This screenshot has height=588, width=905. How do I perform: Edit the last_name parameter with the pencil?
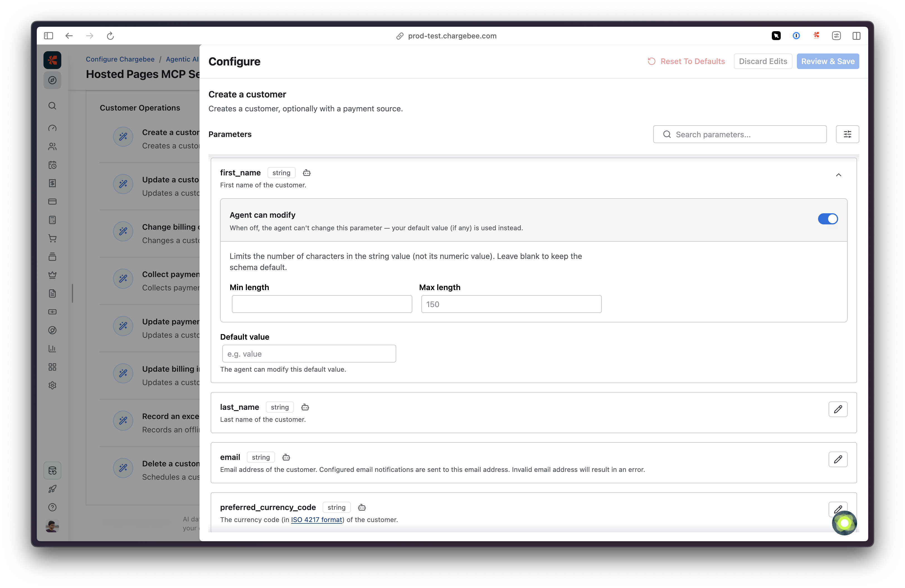(x=838, y=409)
